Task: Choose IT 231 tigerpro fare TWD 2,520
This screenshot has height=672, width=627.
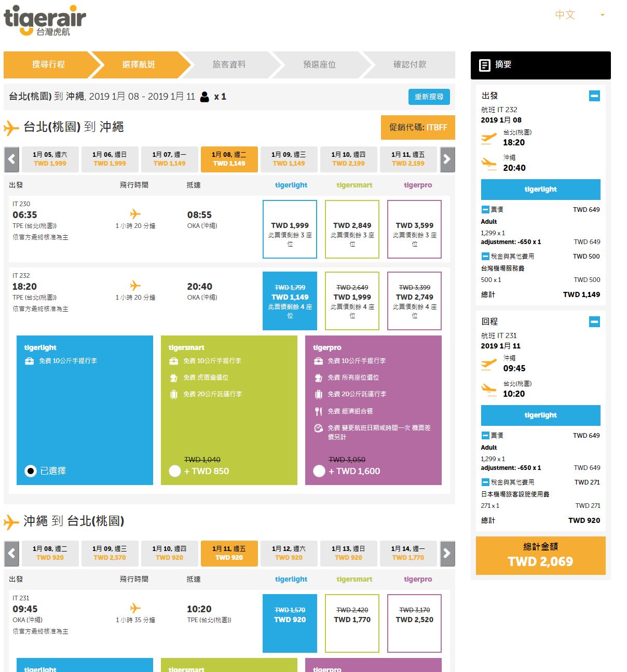Action: pyautogui.click(x=414, y=623)
